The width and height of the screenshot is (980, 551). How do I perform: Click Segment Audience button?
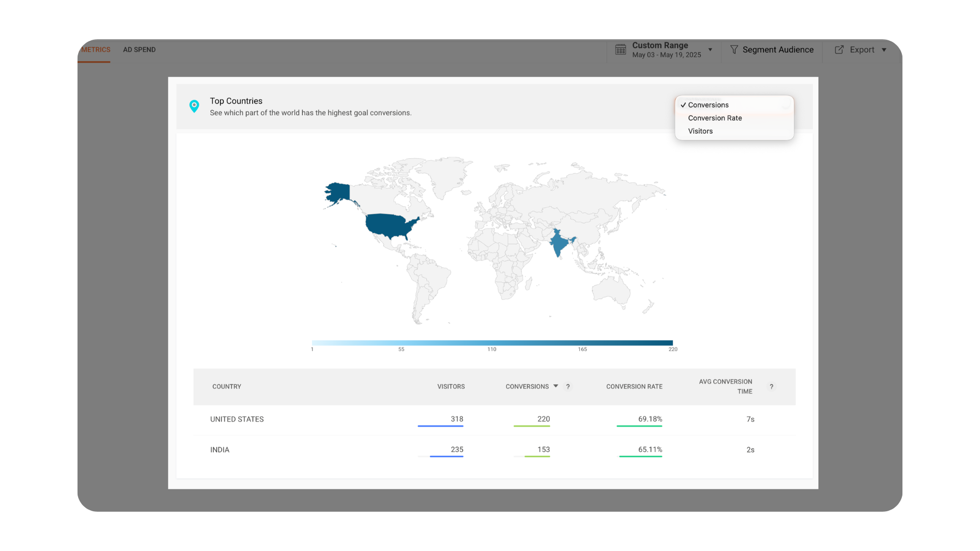coord(777,49)
